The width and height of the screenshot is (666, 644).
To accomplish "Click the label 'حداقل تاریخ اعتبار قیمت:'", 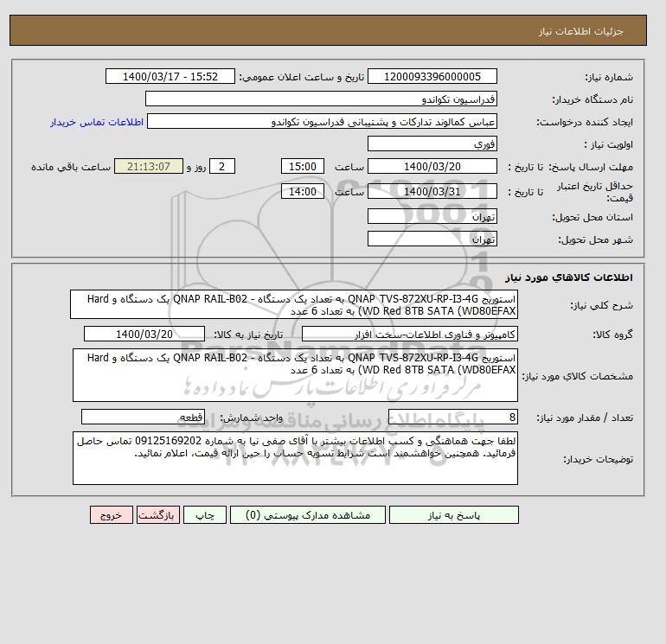I will pos(595,192).
